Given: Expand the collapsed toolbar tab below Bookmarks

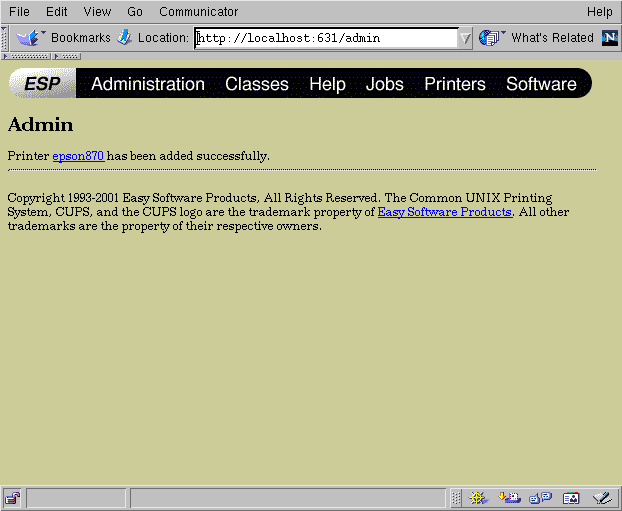Looking at the screenshot, I should pos(25,56).
